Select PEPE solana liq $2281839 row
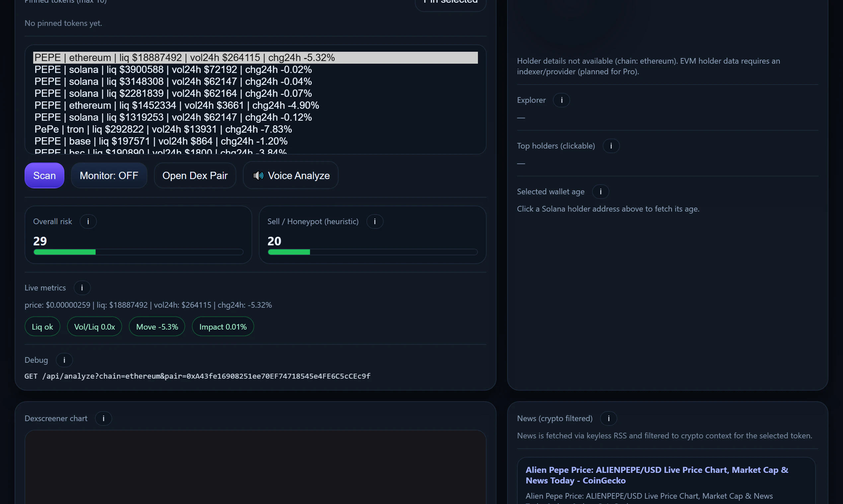The height and width of the screenshot is (504, 843). tap(255, 94)
